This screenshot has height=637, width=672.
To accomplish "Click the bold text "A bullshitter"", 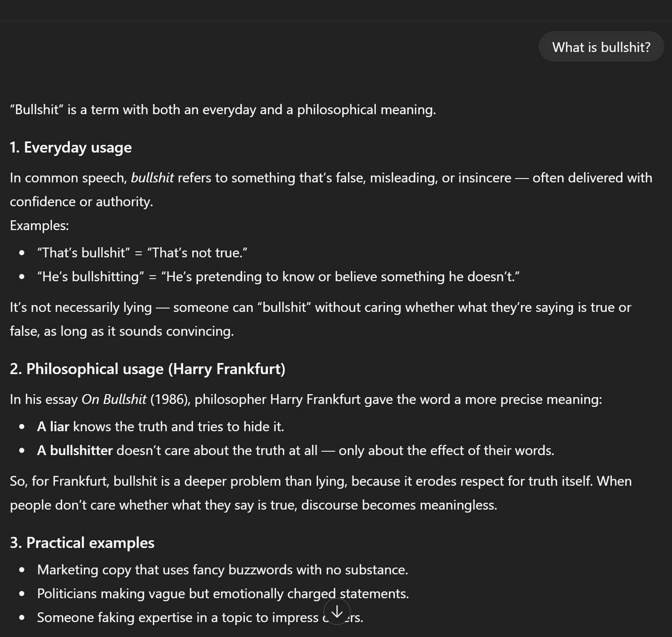I will point(75,450).
